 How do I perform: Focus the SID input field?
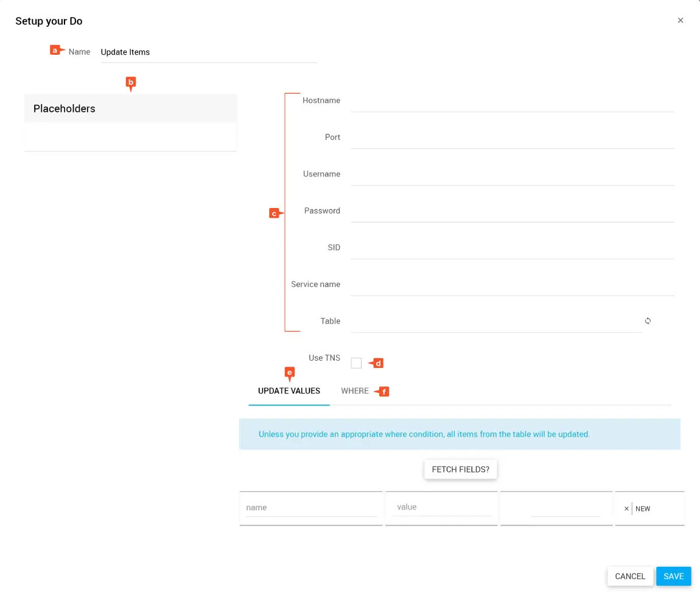point(511,248)
